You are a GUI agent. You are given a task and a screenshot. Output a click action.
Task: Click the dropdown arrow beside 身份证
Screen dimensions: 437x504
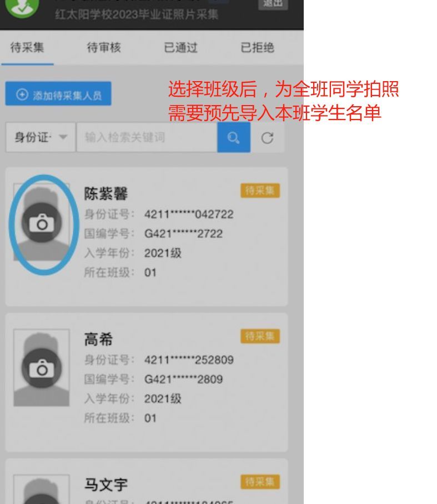(x=63, y=137)
